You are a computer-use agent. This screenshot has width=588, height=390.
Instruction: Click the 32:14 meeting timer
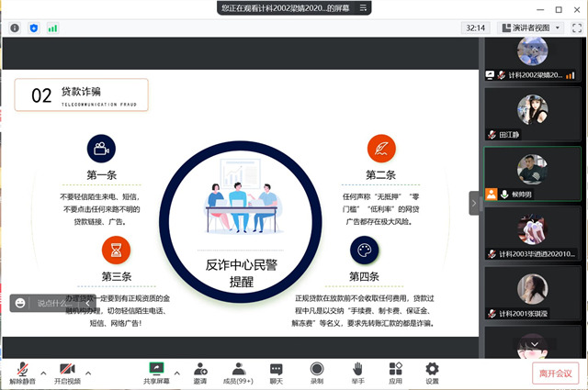click(x=476, y=28)
